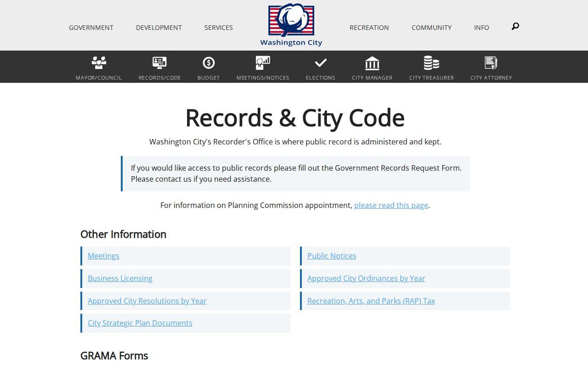Open the Budget dollar icon

pyautogui.click(x=209, y=63)
